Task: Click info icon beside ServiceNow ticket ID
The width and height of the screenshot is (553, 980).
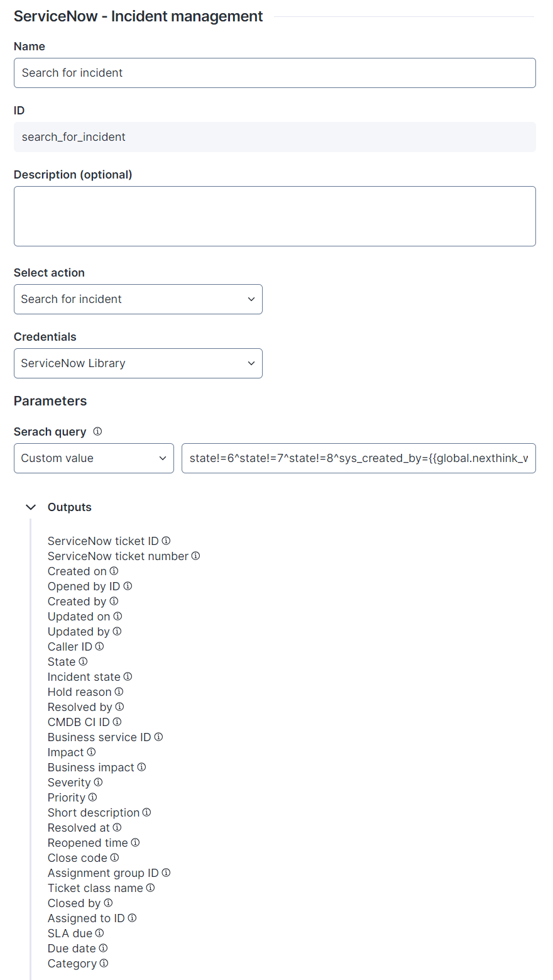Action: pyautogui.click(x=166, y=541)
